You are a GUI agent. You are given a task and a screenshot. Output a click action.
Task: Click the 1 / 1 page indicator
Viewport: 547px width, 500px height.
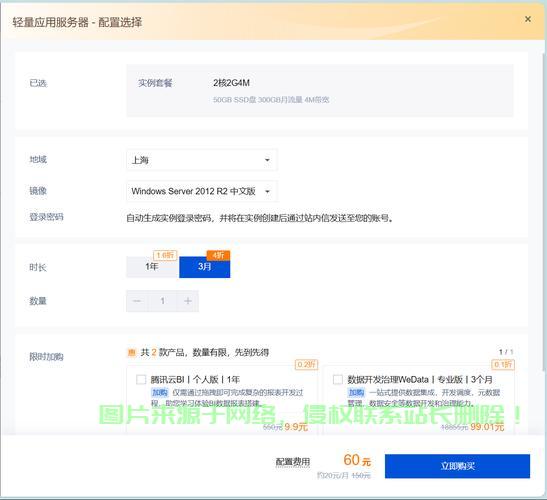click(x=506, y=352)
